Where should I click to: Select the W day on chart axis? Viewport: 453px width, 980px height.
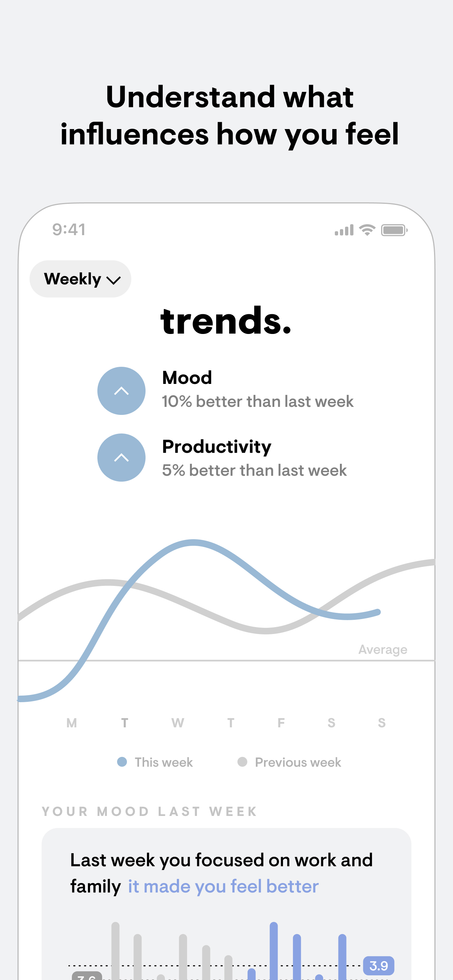tap(178, 723)
